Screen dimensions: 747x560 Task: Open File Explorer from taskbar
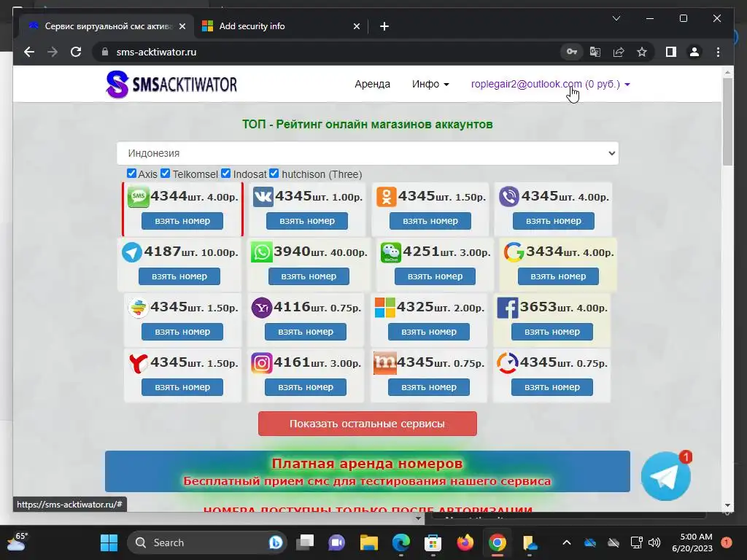point(368,542)
